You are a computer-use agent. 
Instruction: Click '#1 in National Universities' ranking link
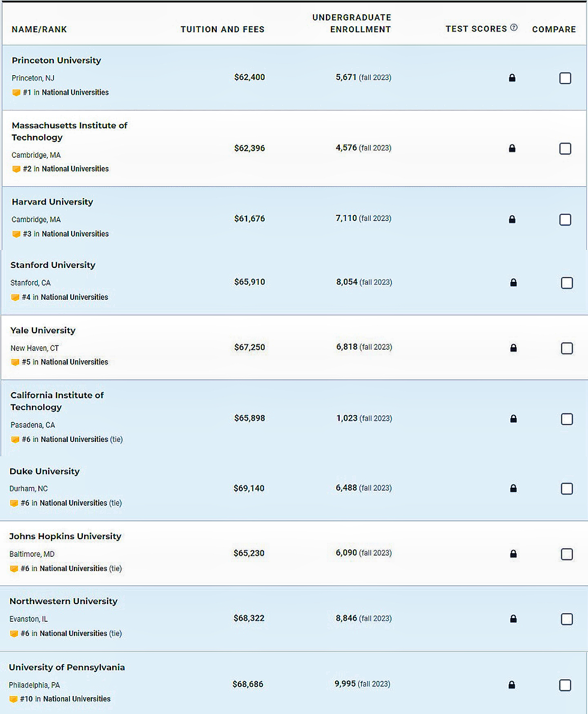point(66,93)
